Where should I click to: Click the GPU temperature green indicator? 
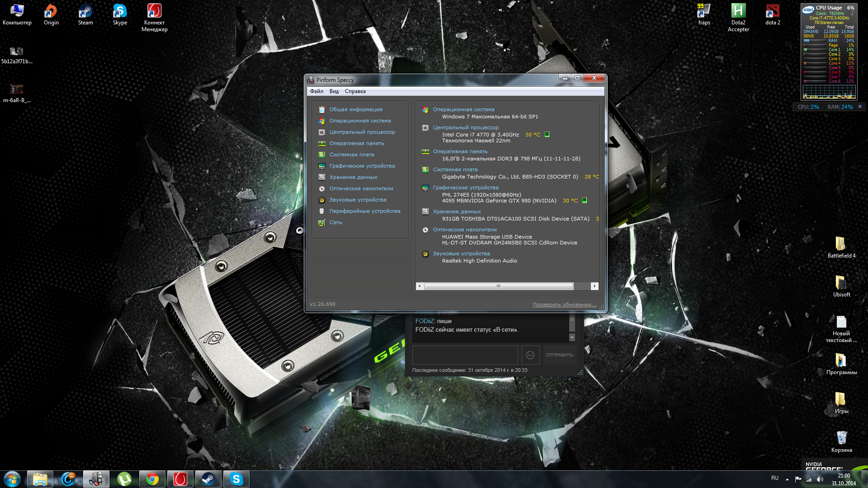(585, 200)
